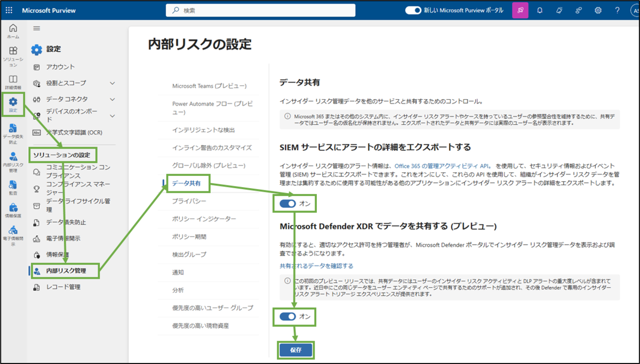Viewport: 640px width, 364px height.
Task: Select データ共有 tab
Action: coord(186,183)
